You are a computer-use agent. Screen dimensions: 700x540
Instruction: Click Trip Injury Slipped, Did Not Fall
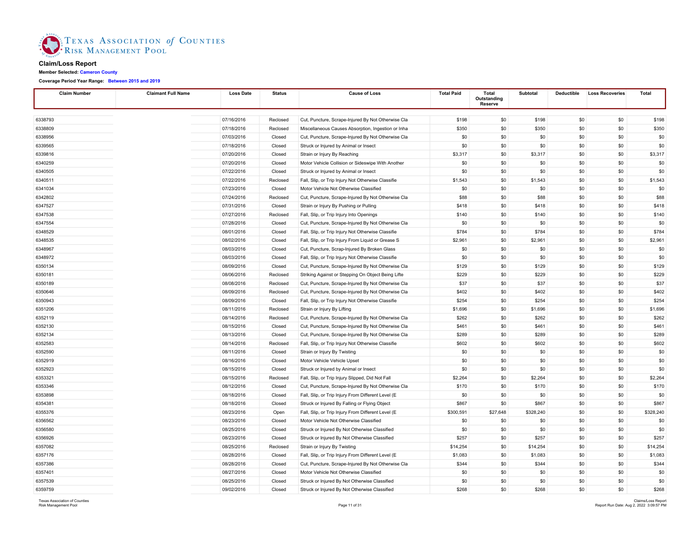click(346, 378)
